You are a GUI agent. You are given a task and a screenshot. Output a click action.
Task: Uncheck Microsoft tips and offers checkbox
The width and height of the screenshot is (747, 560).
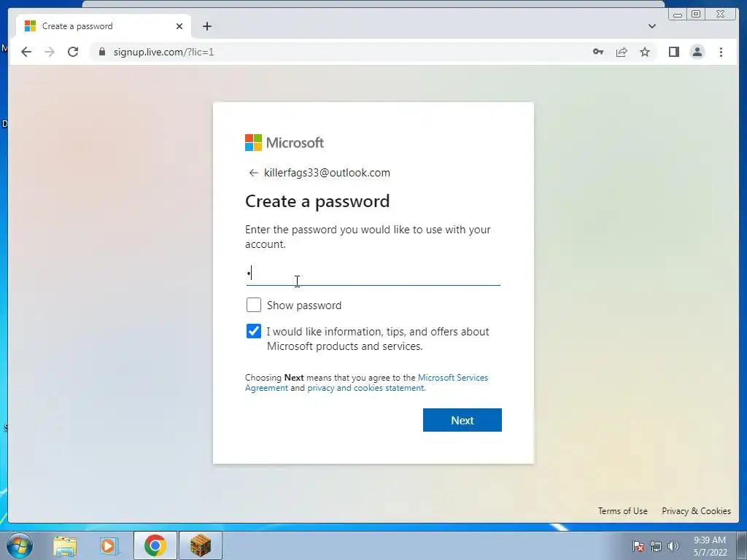point(254,331)
